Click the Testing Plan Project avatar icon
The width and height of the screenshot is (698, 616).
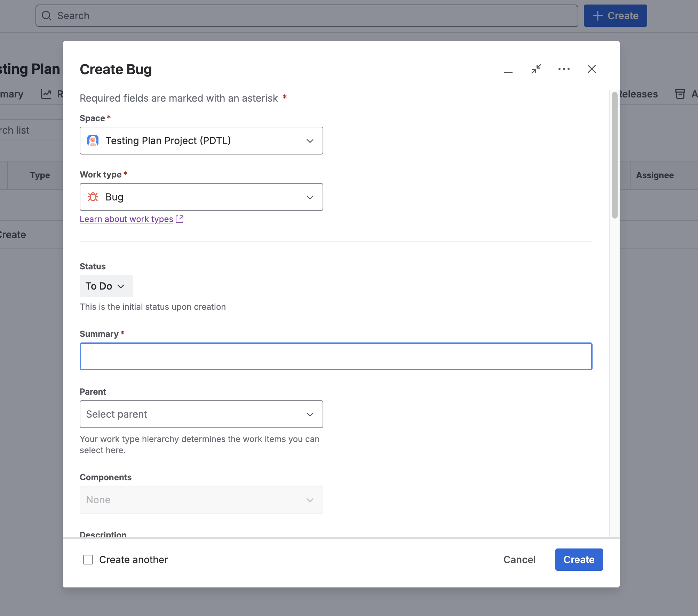click(93, 141)
